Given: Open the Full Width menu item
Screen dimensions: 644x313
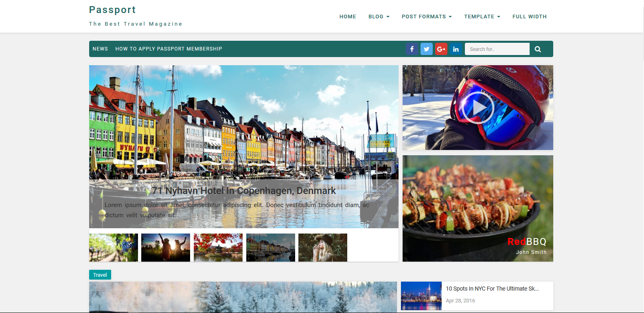Looking at the screenshot, I should 529,17.
